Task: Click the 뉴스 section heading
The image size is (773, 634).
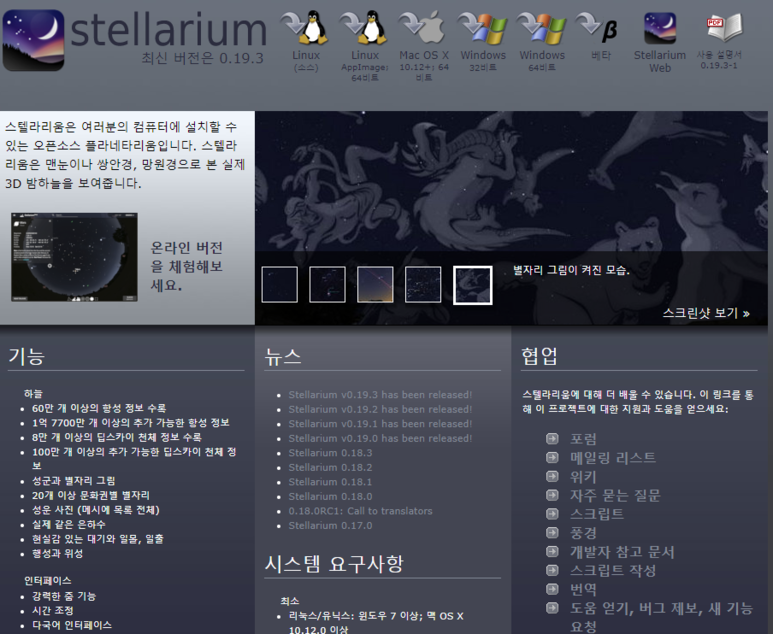Action: tap(282, 356)
